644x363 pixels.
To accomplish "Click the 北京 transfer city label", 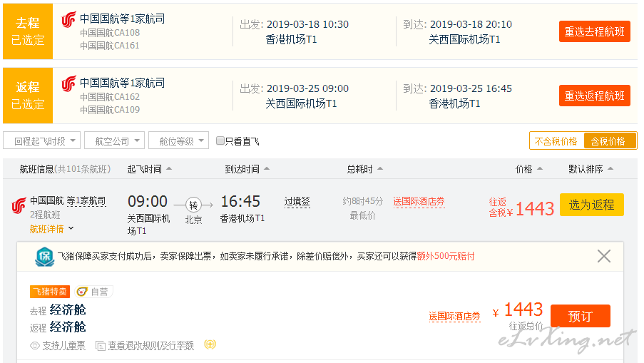I will click(193, 220).
